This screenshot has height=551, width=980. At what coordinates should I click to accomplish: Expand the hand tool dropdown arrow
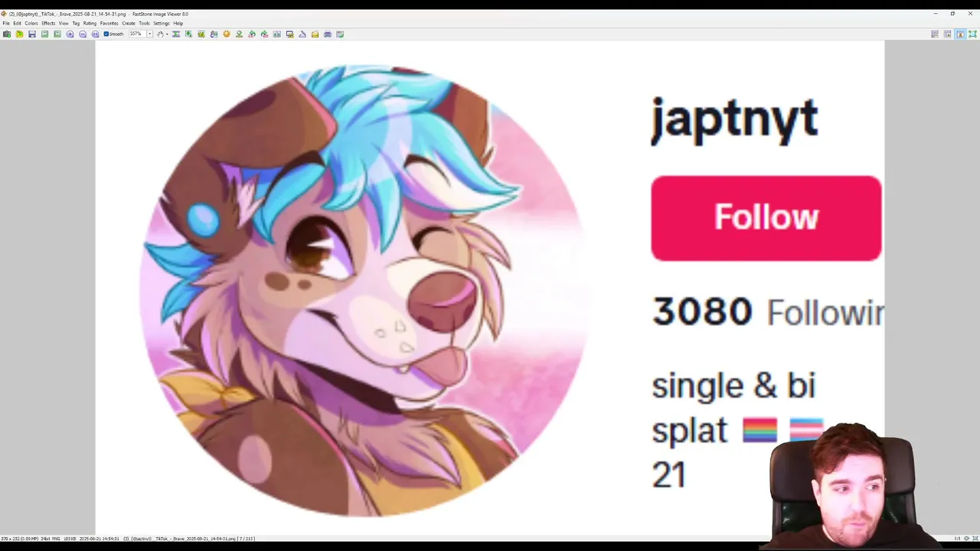tap(167, 34)
